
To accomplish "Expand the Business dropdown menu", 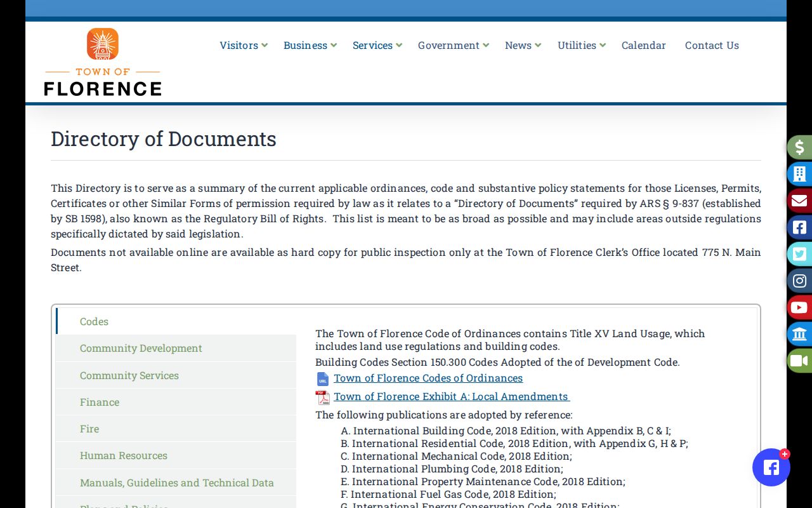I will pyautogui.click(x=310, y=45).
